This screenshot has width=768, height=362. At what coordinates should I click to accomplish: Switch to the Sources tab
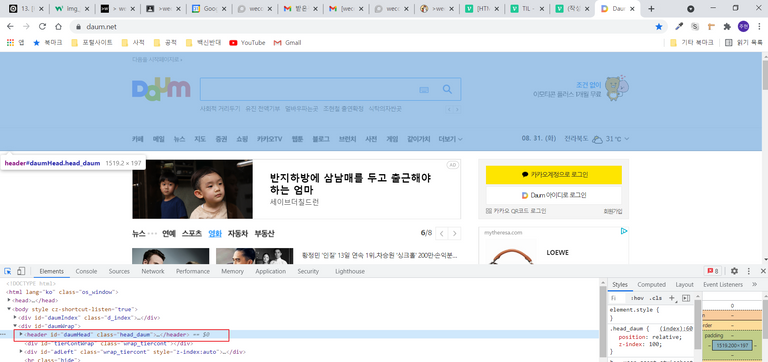(119, 271)
